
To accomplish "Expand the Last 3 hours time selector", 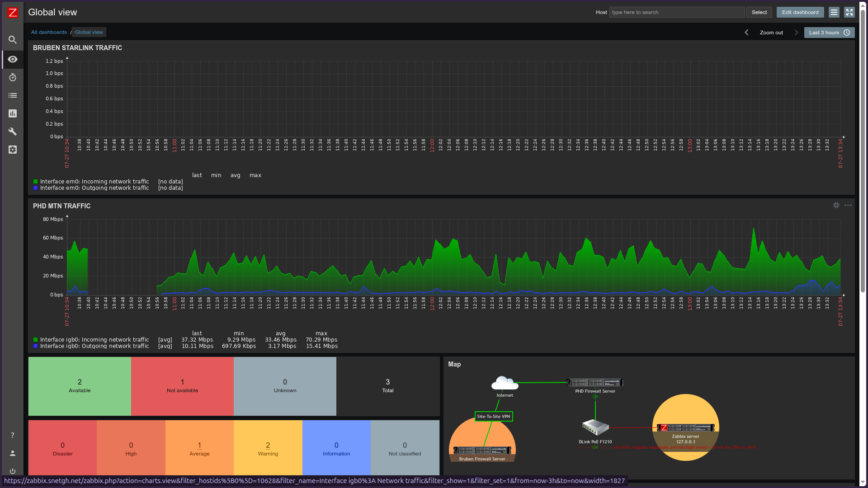I will click(829, 33).
